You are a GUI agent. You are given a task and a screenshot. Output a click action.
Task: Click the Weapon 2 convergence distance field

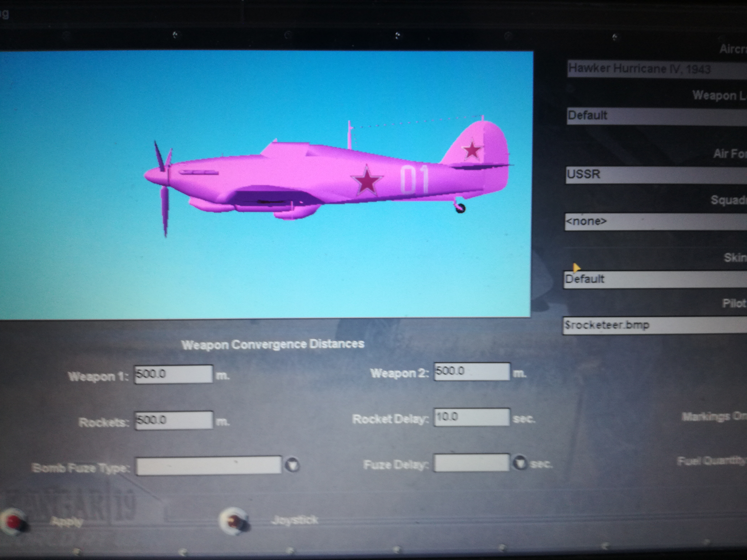[471, 372]
